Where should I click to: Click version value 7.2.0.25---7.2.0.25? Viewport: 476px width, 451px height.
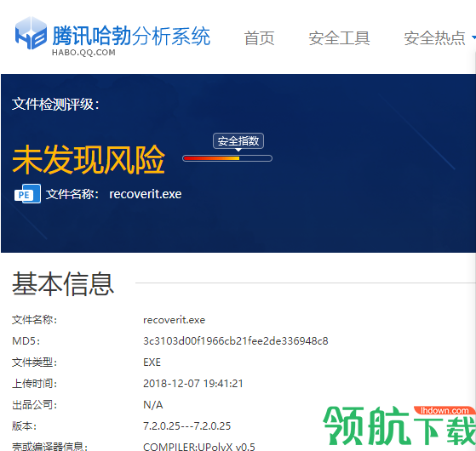click(x=187, y=425)
